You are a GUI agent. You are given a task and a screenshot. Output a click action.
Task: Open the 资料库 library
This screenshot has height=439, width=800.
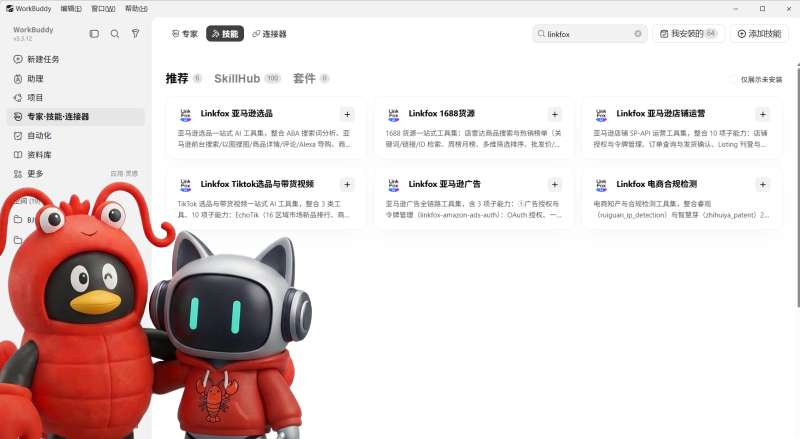pos(76,155)
